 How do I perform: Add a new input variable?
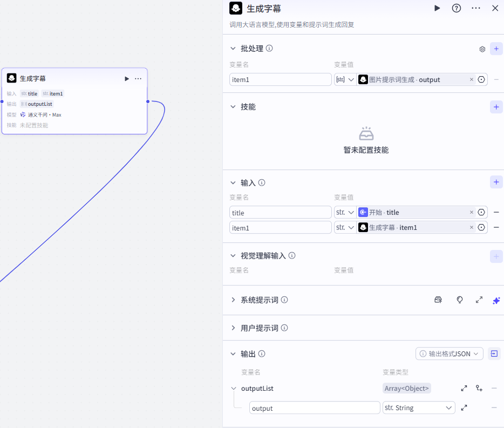tap(496, 182)
